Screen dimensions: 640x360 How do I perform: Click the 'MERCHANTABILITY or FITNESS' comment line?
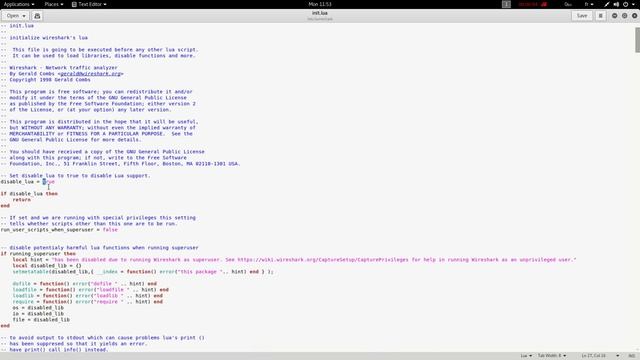click(96, 133)
